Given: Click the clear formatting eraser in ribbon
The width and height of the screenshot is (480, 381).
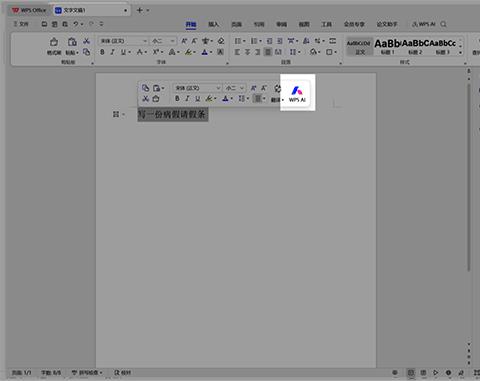Looking at the screenshot, I should (x=221, y=41).
